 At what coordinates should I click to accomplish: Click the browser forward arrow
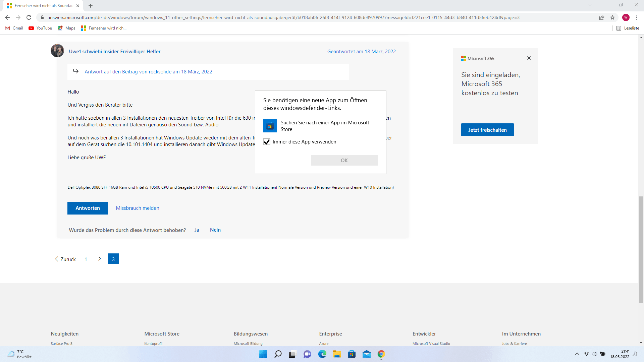click(x=18, y=17)
